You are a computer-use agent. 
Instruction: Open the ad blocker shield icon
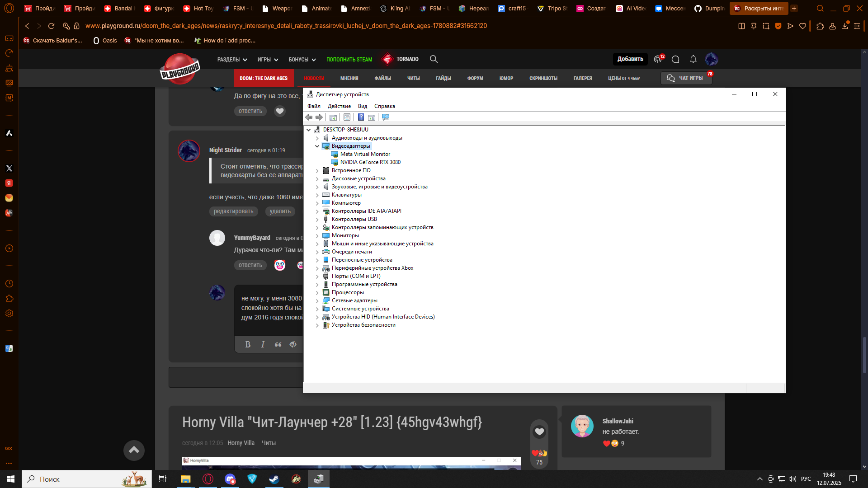point(778,26)
